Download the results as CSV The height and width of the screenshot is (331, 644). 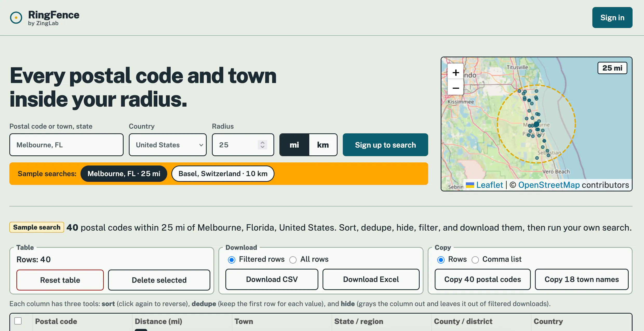(272, 279)
